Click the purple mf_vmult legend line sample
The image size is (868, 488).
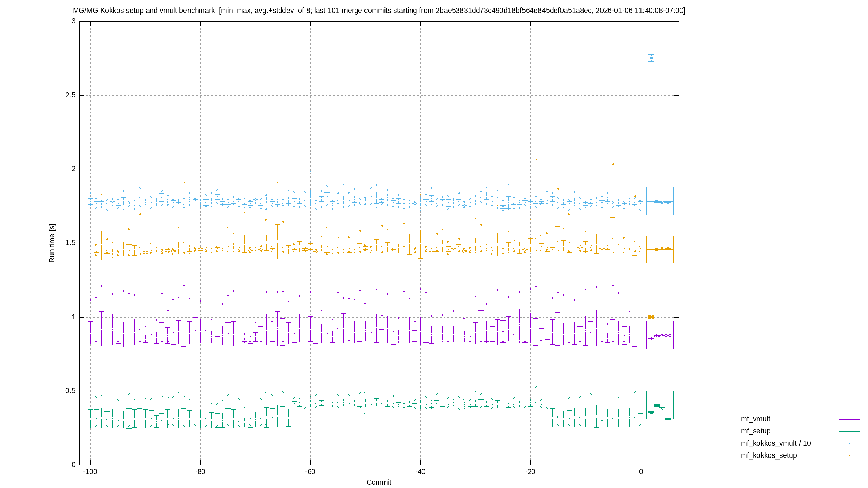tap(849, 419)
